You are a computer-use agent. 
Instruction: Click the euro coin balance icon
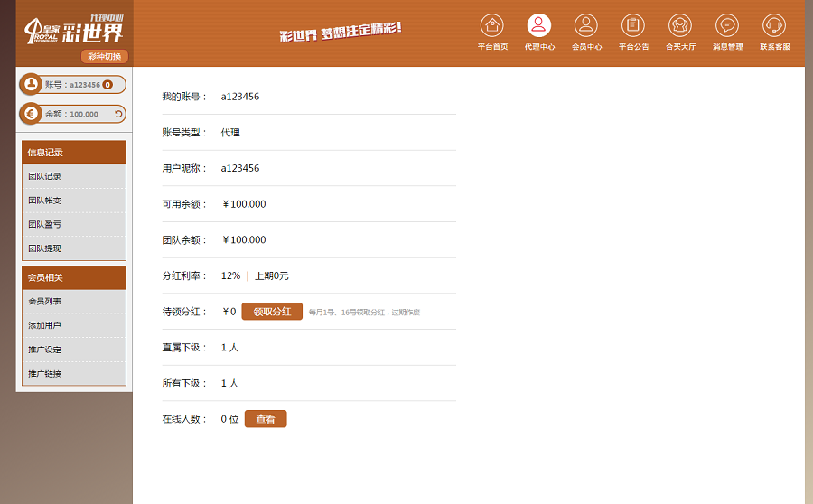coord(31,114)
